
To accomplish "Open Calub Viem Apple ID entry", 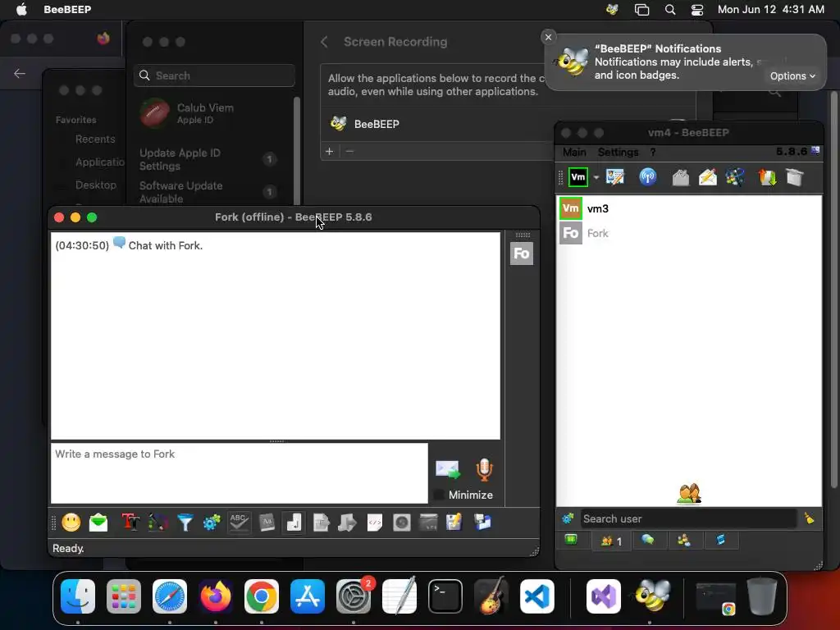I will (x=214, y=113).
